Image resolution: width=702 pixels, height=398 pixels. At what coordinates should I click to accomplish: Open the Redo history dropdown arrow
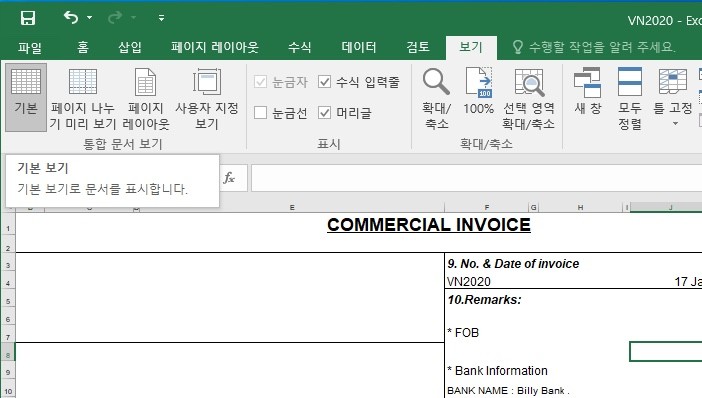[x=133, y=17]
